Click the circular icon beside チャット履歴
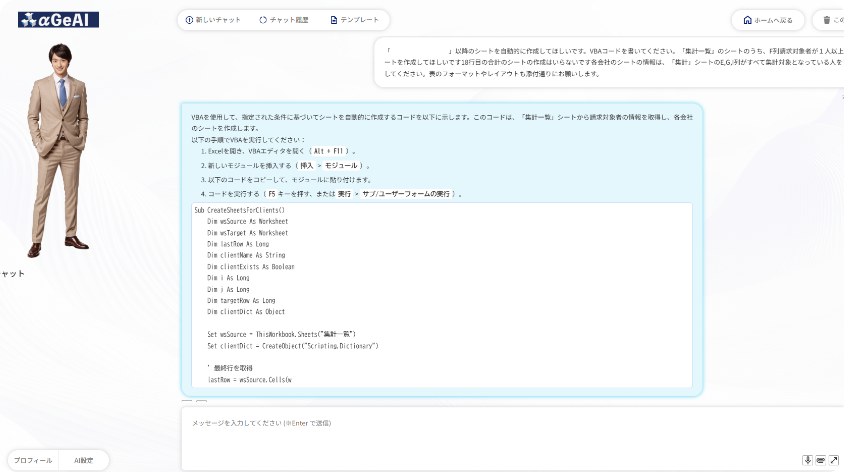This screenshot has height=472, width=844. click(x=263, y=20)
